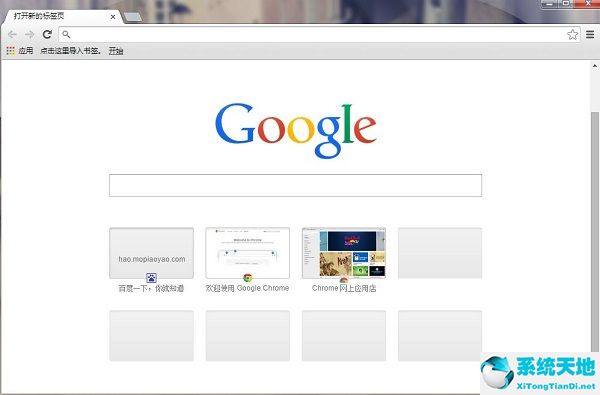Click the browser Back arrow
Image resolution: width=600 pixels, height=395 pixels.
tap(12, 34)
